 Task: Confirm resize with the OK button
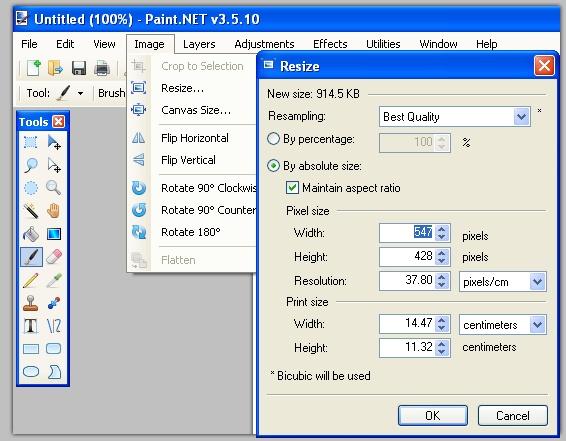click(433, 415)
